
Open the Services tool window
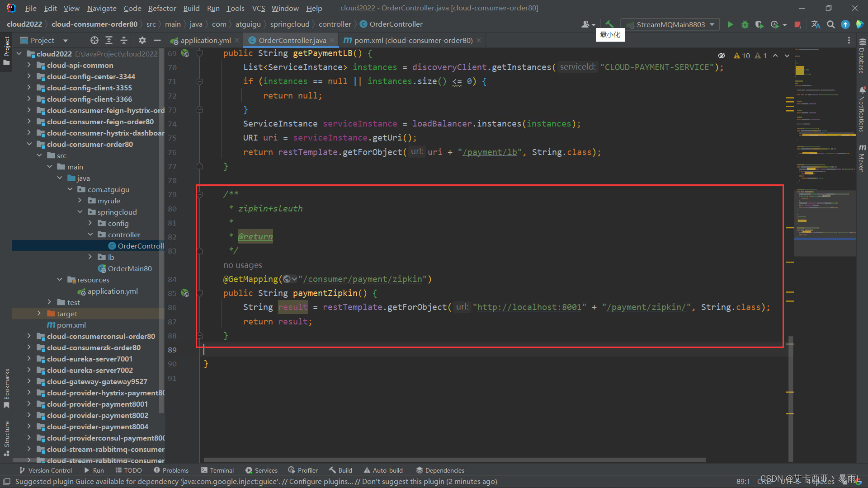coord(261,470)
